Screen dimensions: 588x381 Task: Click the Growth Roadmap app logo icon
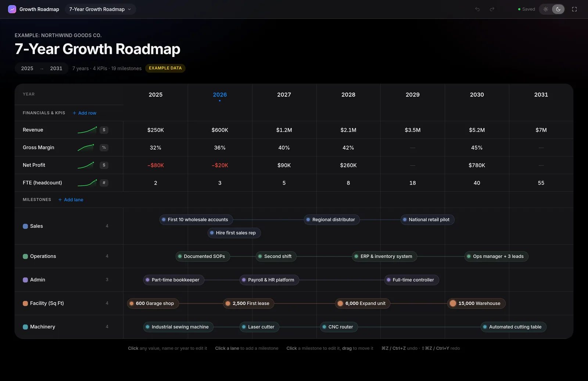12,9
